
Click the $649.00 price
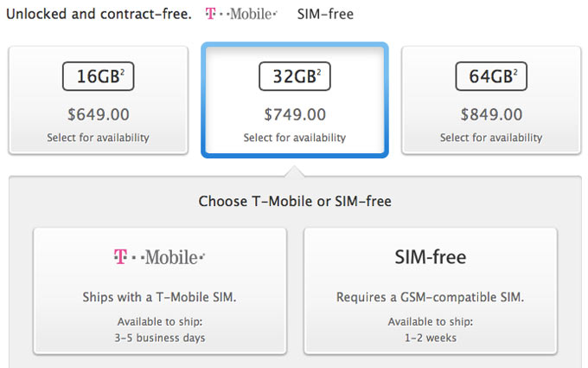[98, 114]
